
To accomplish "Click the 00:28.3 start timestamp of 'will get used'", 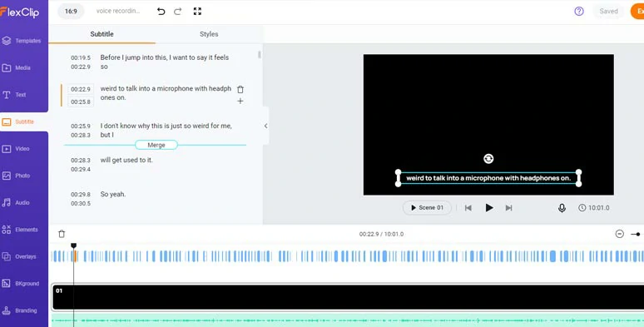I will coord(81,161).
